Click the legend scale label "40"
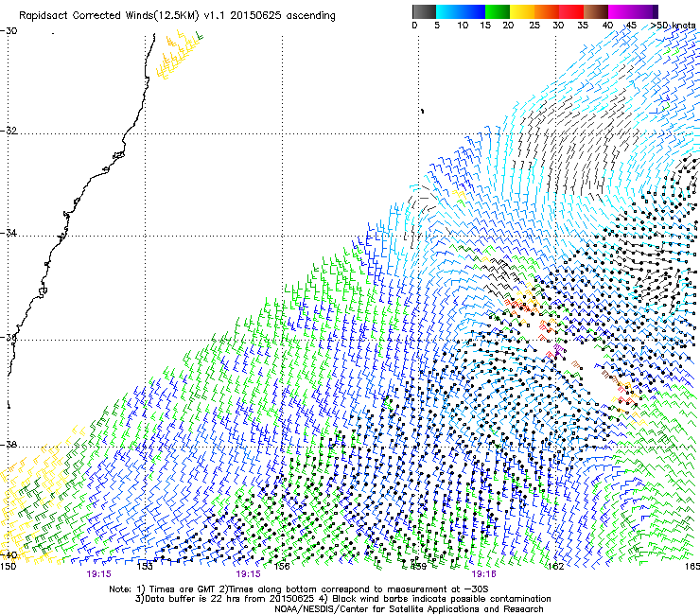Image resolution: width=700 pixels, height=615 pixels. click(x=607, y=26)
